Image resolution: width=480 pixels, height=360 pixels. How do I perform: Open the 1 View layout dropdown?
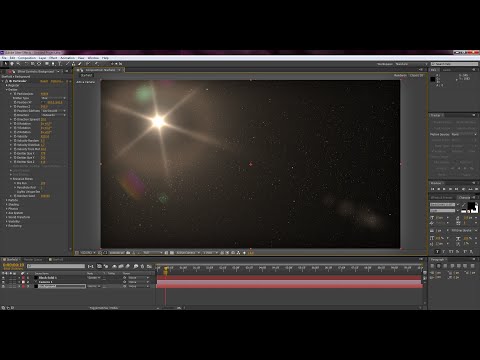pyautogui.click(x=210, y=253)
